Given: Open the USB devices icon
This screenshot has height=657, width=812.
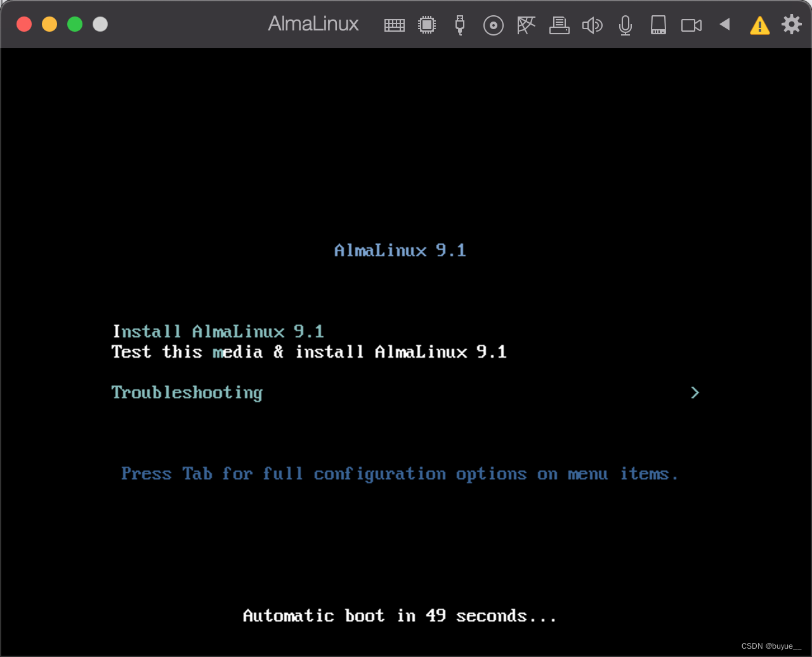Looking at the screenshot, I should (x=460, y=25).
